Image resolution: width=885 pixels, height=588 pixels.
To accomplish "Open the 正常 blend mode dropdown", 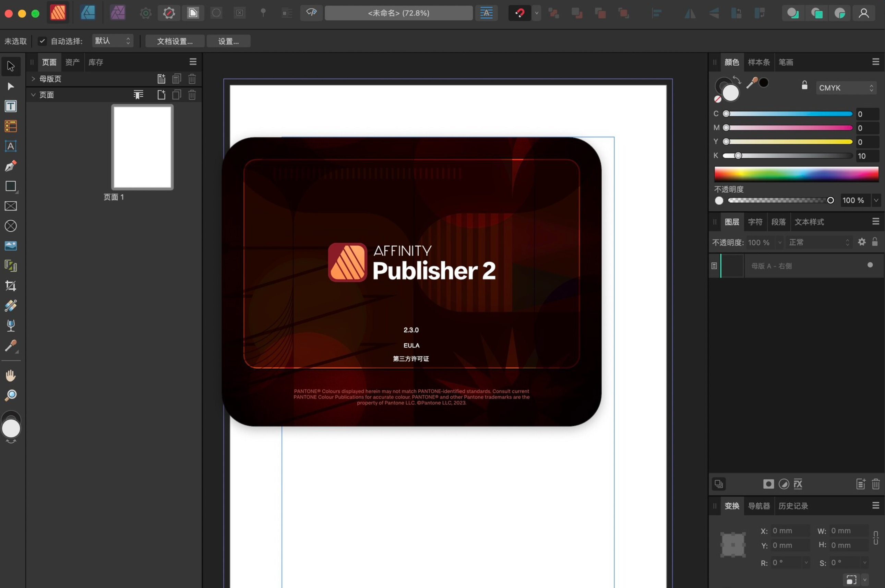I will coord(818,242).
